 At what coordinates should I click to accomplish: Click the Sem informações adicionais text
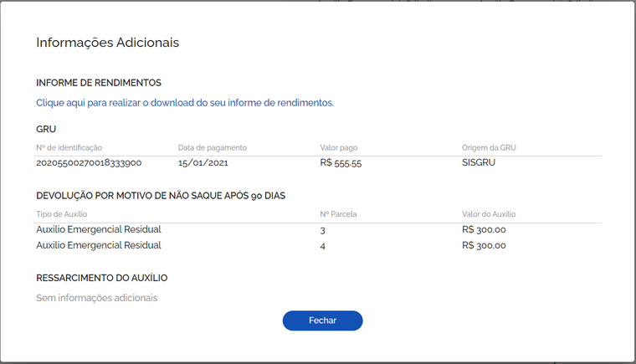coord(96,298)
